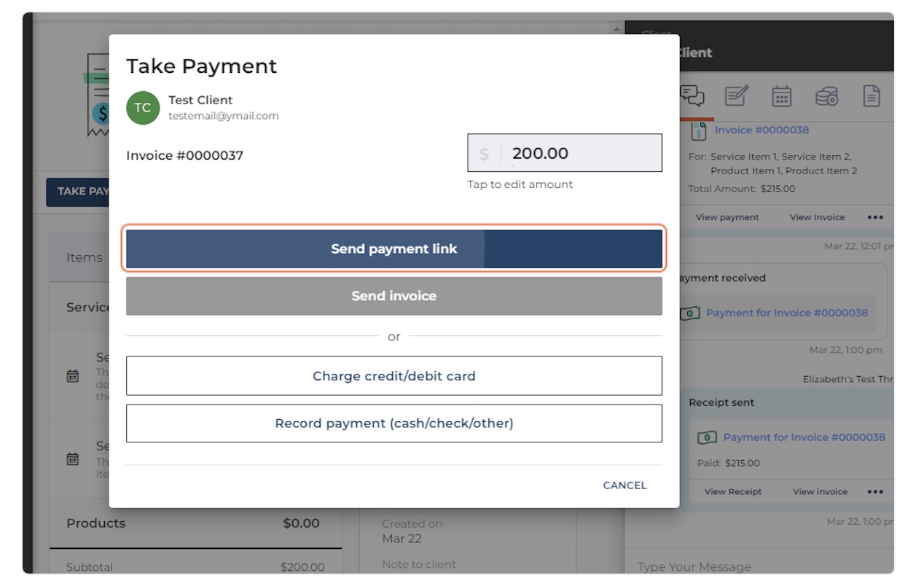Open more options next to View Invoice
The image size is (924, 586).
click(875, 217)
